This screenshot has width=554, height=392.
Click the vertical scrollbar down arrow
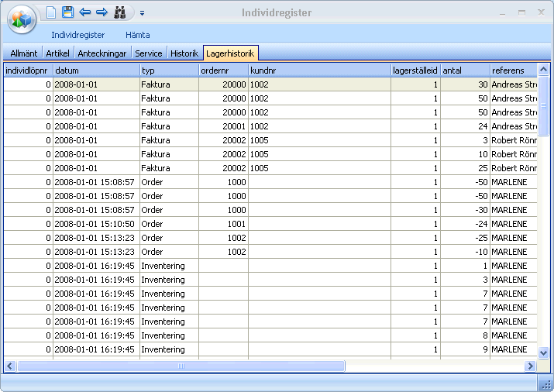click(x=543, y=352)
